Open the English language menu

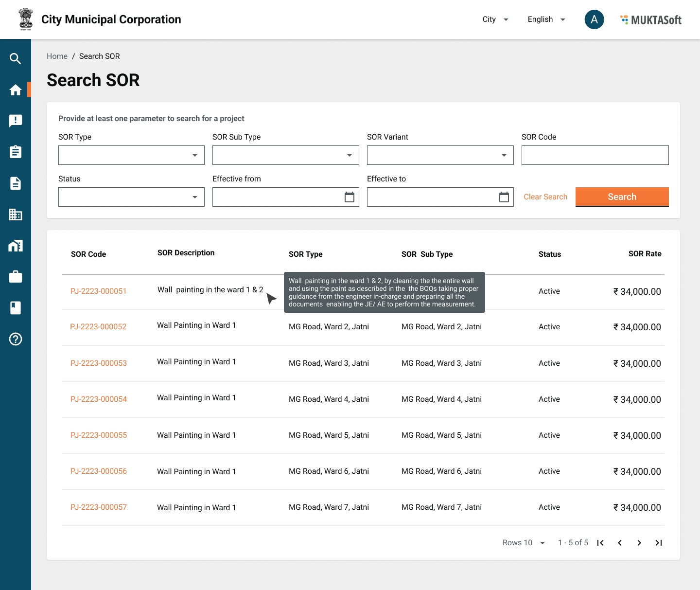(546, 19)
